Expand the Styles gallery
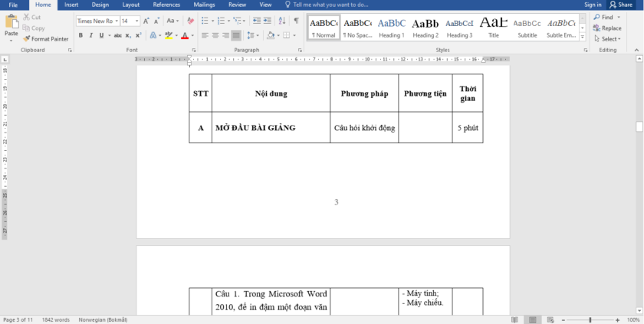This screenshot has height=324, width=644. pyautogui.click(x=583, y=36)
